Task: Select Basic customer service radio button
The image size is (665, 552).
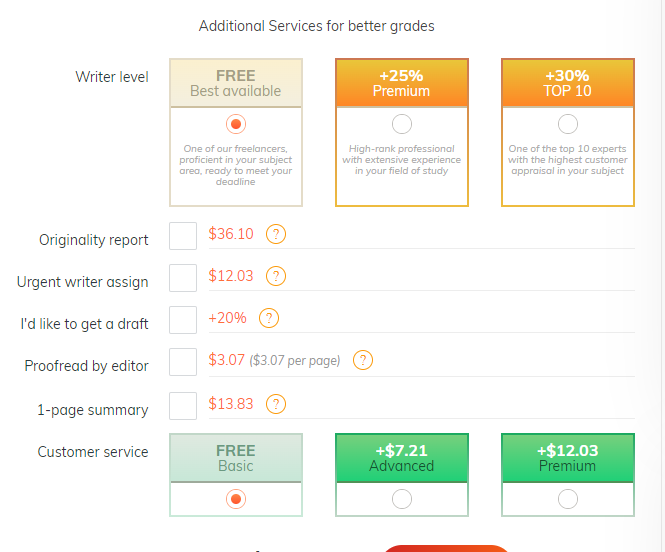Action: click(236, 499)
